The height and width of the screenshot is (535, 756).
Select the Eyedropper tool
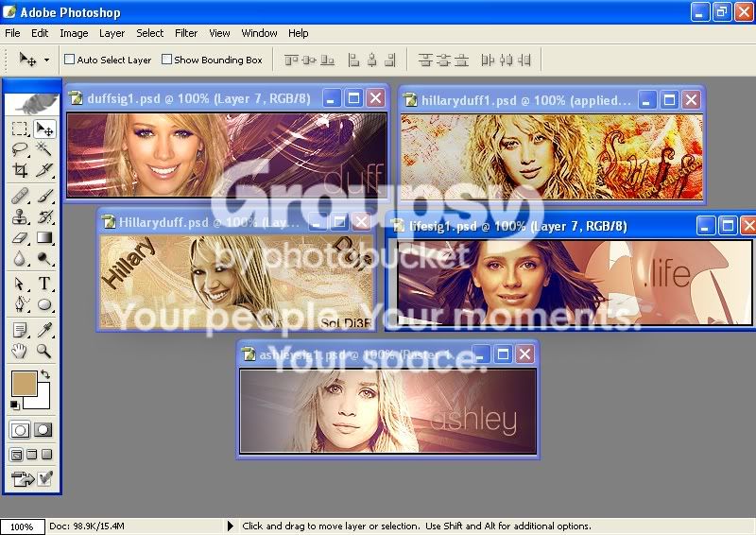click(44, 330)
